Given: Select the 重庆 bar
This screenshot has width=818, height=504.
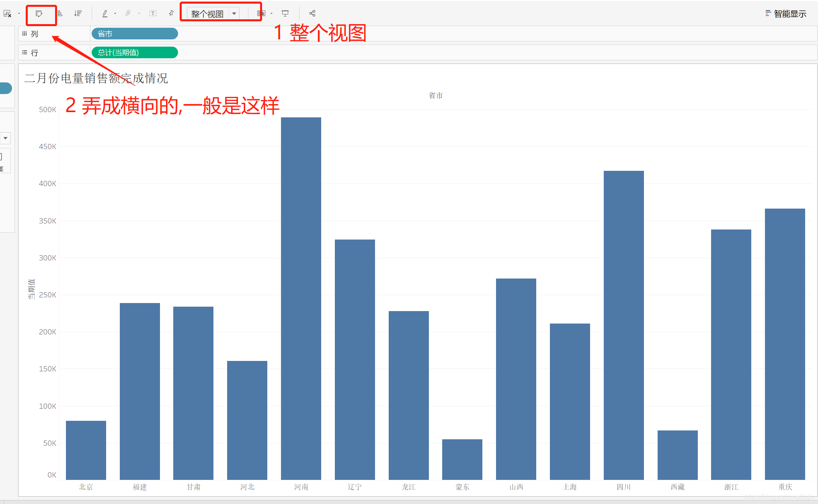Looking at the screenshot, I should click(785, 344).
